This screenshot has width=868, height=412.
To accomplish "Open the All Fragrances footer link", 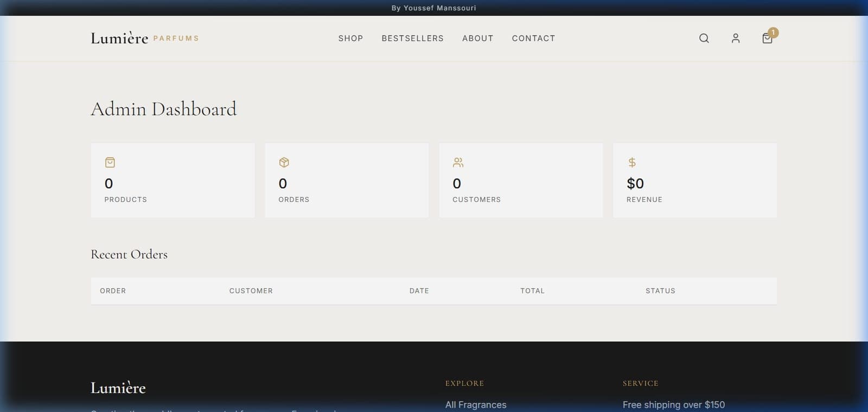I will 476,405.
